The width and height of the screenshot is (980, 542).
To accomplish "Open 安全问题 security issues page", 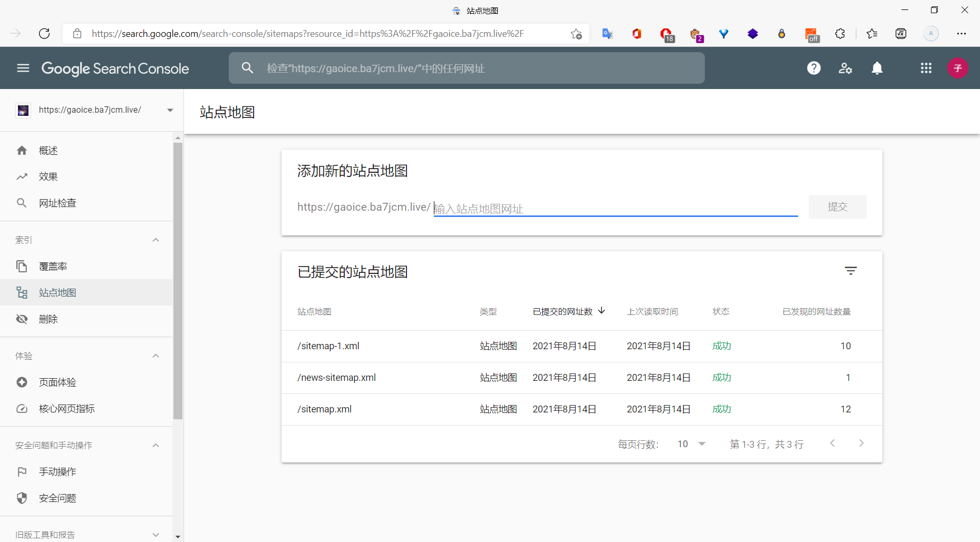I will (x=86, y=498).
